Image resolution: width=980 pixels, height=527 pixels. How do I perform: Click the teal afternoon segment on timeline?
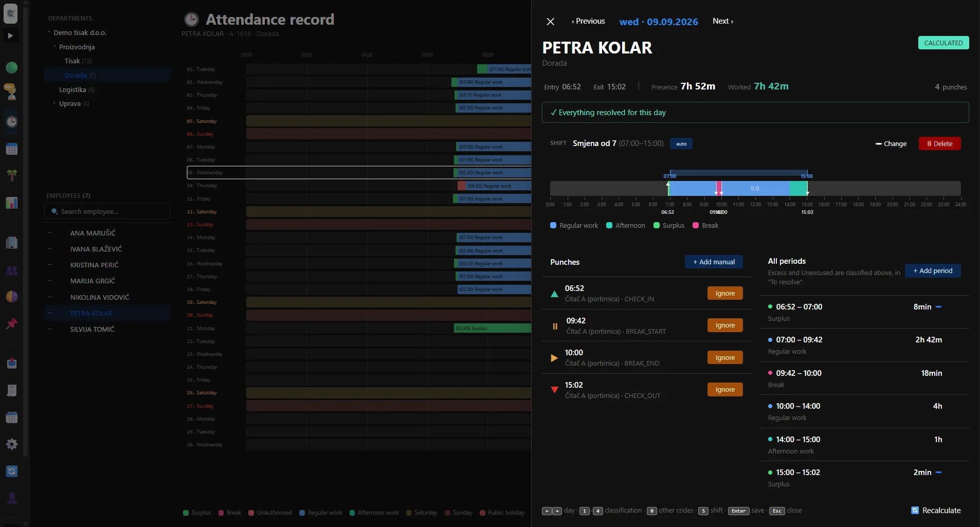[798, 188]
